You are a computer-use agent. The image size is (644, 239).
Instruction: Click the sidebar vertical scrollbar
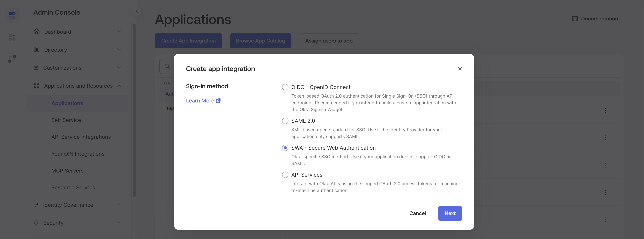(x=134, y=110)
